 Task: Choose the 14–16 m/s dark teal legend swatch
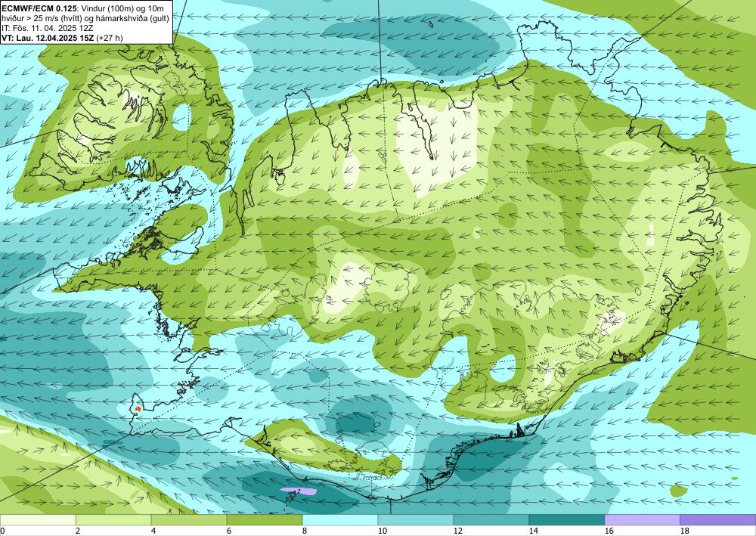[567, 519]
